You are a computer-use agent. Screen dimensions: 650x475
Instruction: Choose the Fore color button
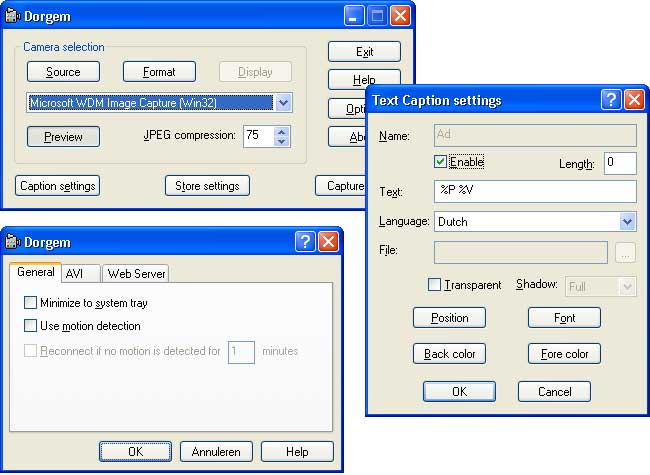564,354
